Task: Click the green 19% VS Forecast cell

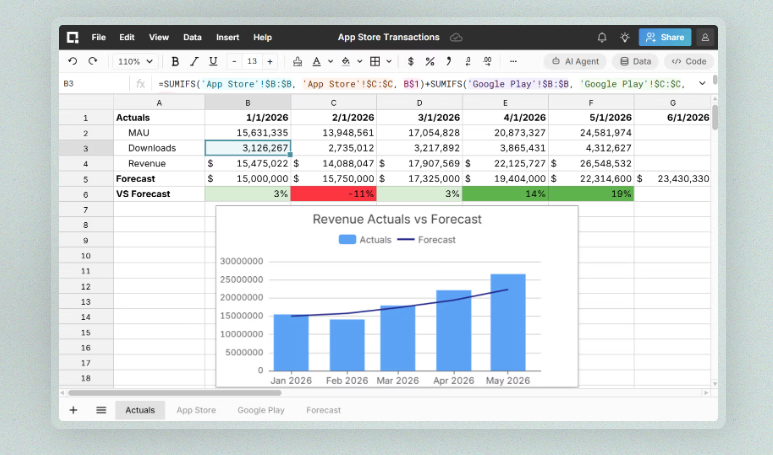Action: pos(591,194)
